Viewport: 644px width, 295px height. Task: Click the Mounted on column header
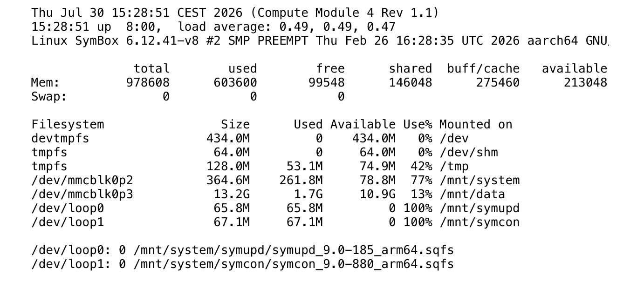pyautogui.click(x=476, y=125)
